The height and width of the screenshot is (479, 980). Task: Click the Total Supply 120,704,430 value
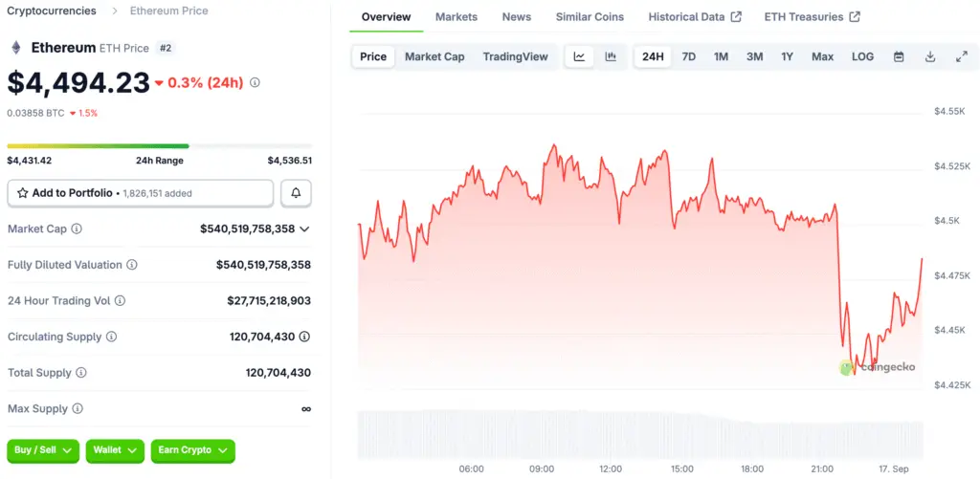point(278,373)
